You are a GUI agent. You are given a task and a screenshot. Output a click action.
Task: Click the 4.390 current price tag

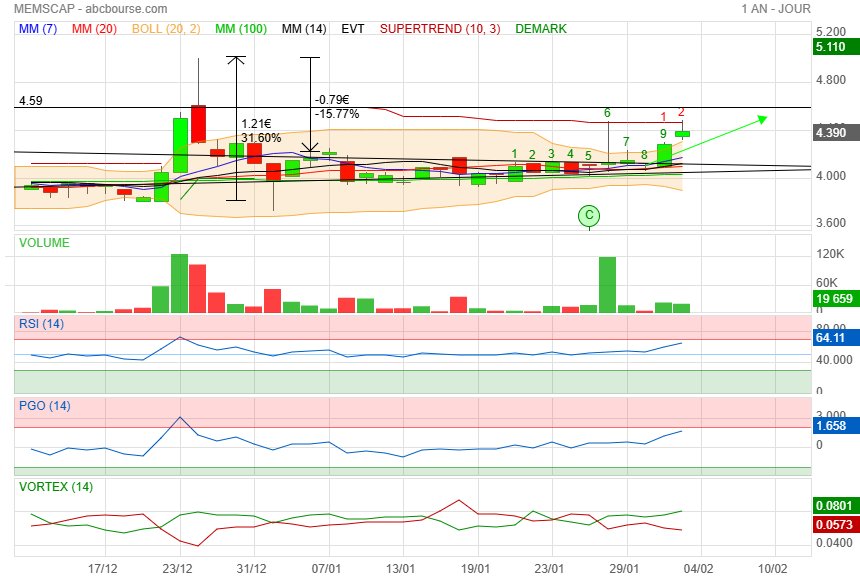836,133
